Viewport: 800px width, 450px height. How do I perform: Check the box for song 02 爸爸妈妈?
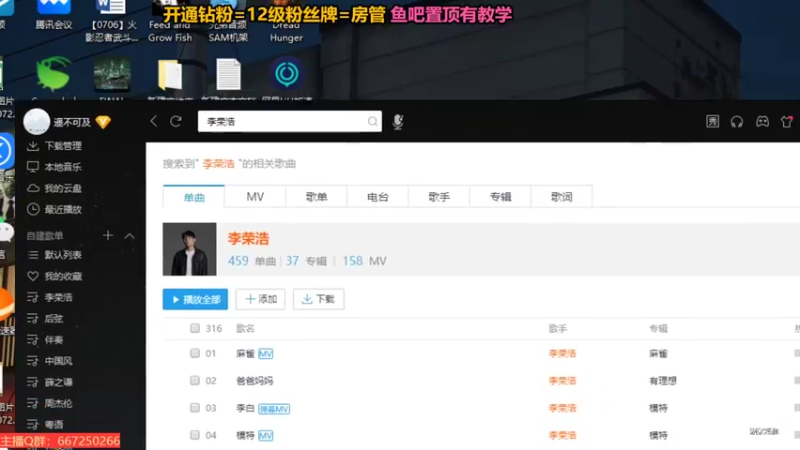pyautogui.click(x=195, y=381)
